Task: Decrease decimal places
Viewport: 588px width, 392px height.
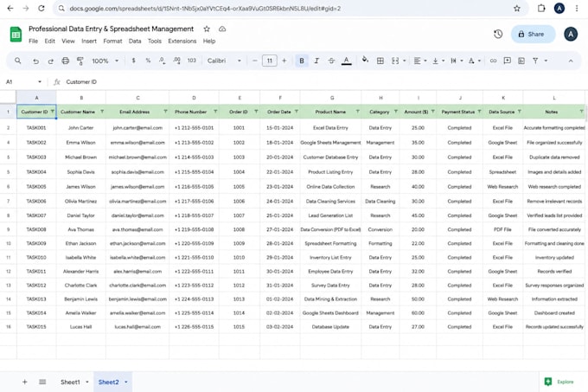Action: 162,61
